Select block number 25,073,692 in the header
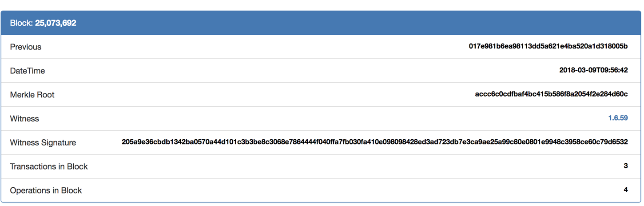Screen dimensions: 644x206 pos(56,23)
